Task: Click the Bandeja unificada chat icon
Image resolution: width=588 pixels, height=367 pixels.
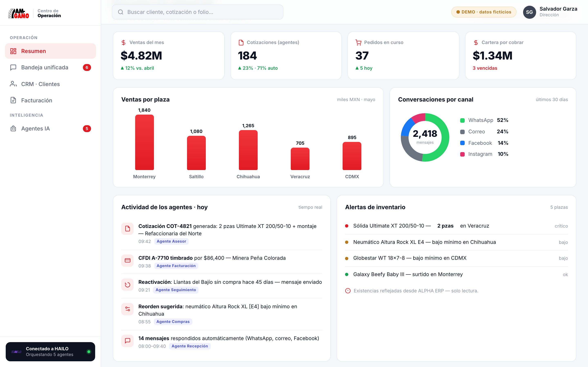Action: tap(13, 67)
